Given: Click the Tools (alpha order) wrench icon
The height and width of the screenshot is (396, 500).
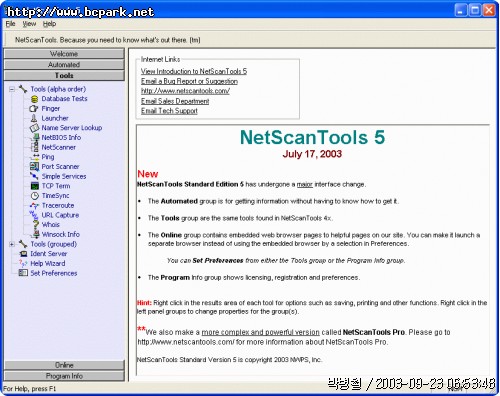Looking at the screenshot, I should pos(23,89).
